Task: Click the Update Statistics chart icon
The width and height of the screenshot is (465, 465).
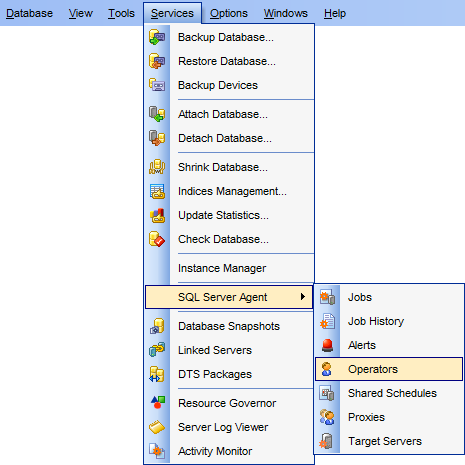Action: pyautogui.click(x=157, y=215)
